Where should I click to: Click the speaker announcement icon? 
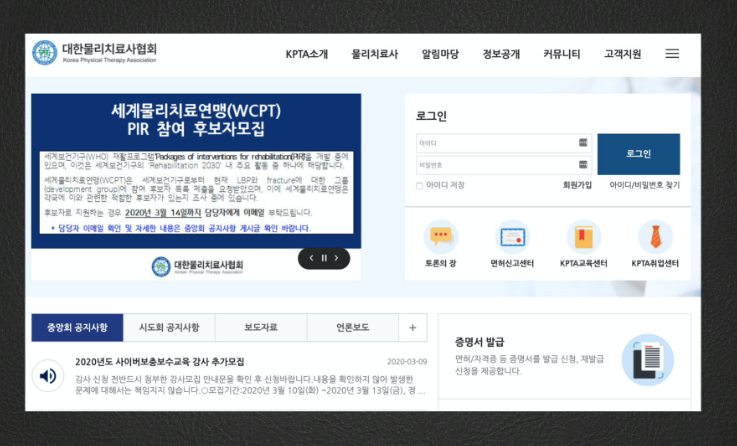48,376
